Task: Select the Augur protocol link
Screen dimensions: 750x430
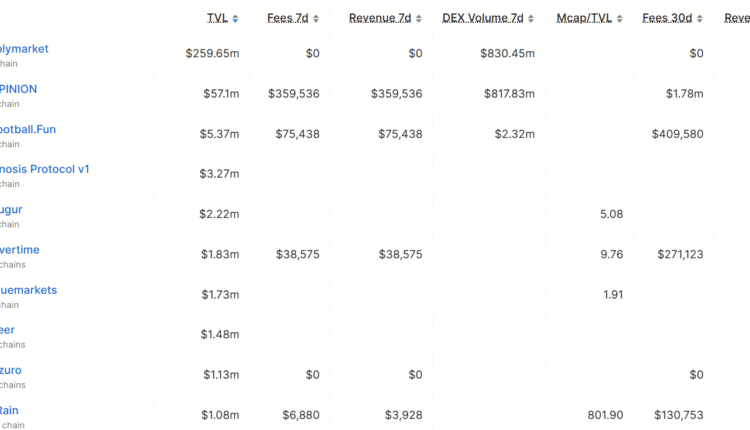Action: (x=11, y=209)
